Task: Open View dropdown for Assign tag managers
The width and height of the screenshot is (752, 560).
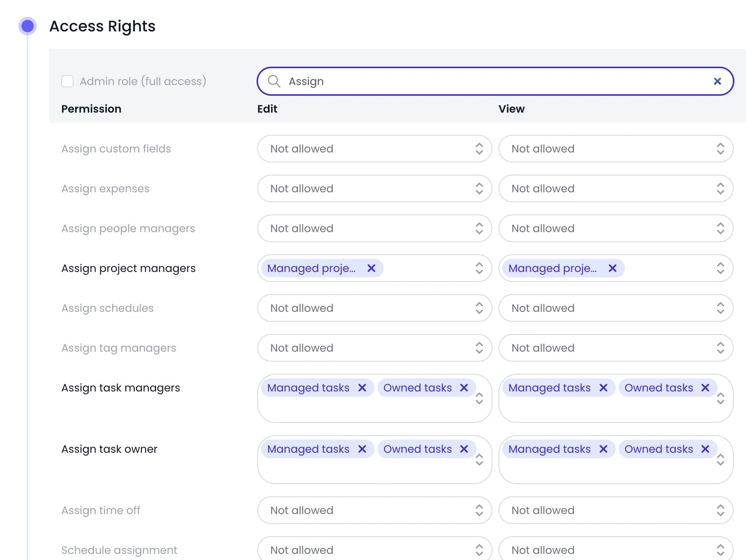Action: 616,348
